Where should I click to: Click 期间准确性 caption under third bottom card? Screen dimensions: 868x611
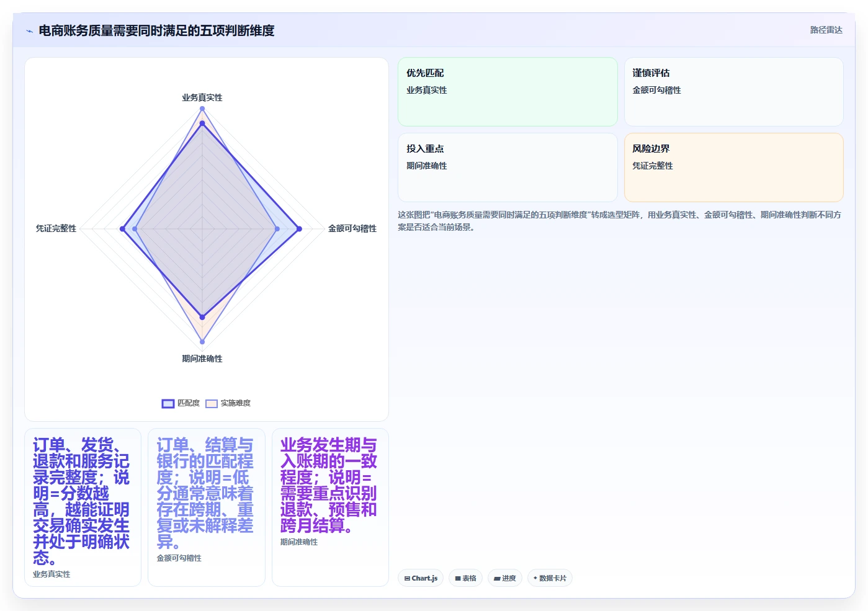point(299,542)
